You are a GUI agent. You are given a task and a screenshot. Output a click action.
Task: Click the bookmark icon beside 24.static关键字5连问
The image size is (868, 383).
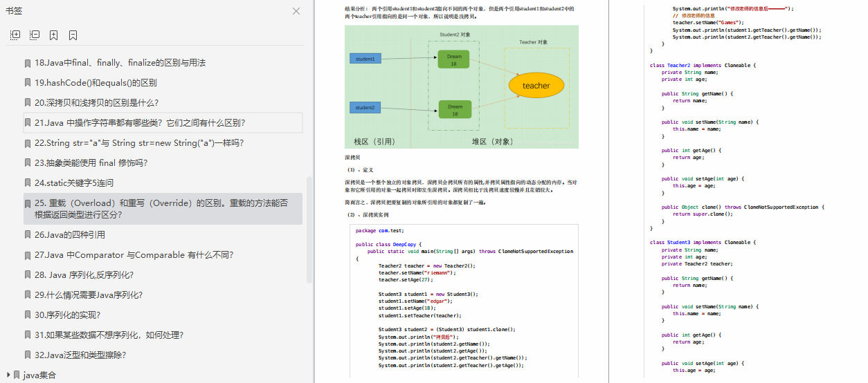(x=28, y=183)
